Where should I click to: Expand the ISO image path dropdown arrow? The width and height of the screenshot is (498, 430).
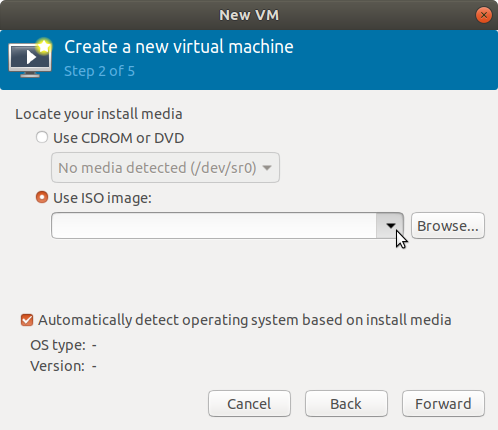click(390, 226)
